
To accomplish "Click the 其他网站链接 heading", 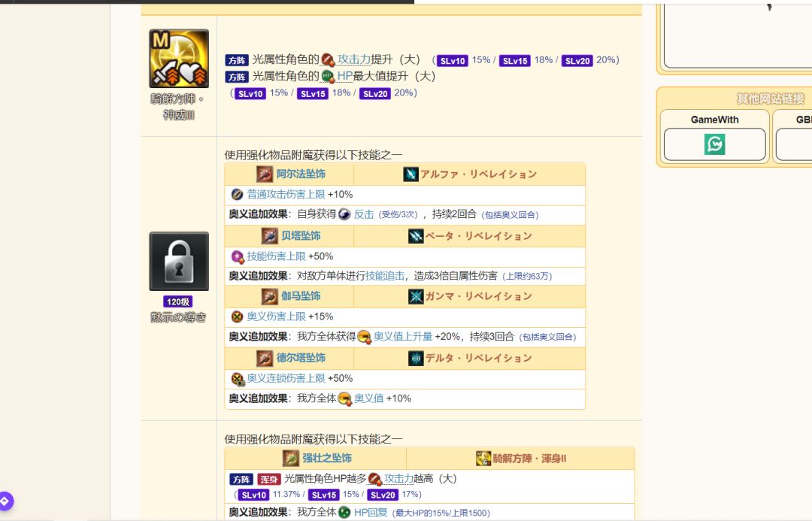I will [x=771, y=98].
